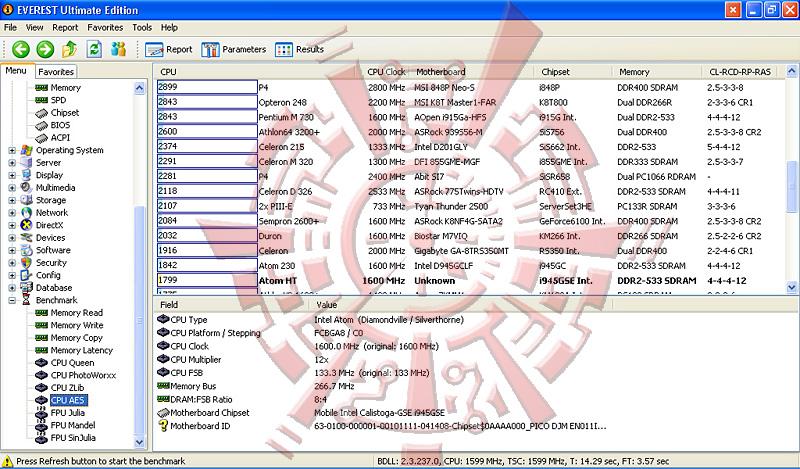Select the Atom HT result row

[x=470, y=280]
